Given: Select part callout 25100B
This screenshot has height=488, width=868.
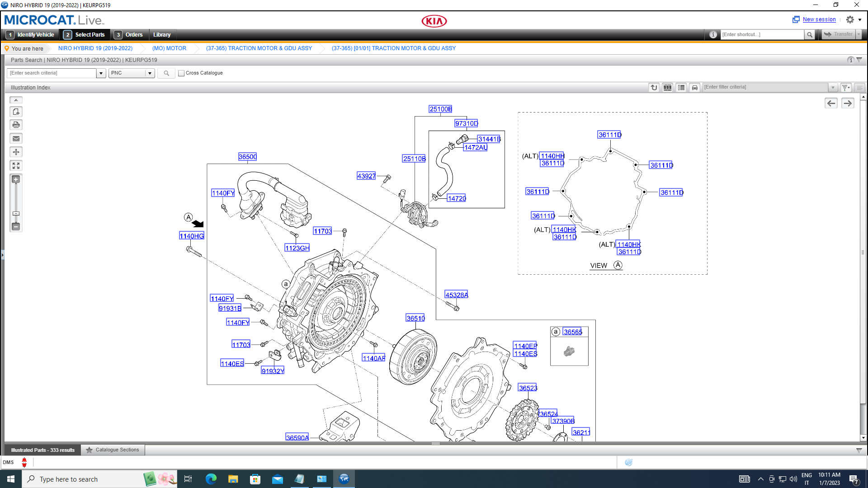Looking at the screenshot, I should 440,109.
